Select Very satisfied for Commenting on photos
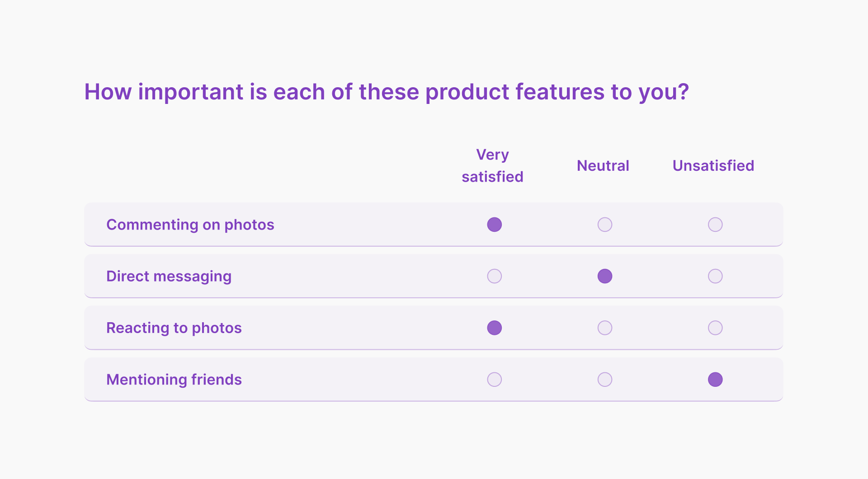868x479 pixels. tap(494, 224)
